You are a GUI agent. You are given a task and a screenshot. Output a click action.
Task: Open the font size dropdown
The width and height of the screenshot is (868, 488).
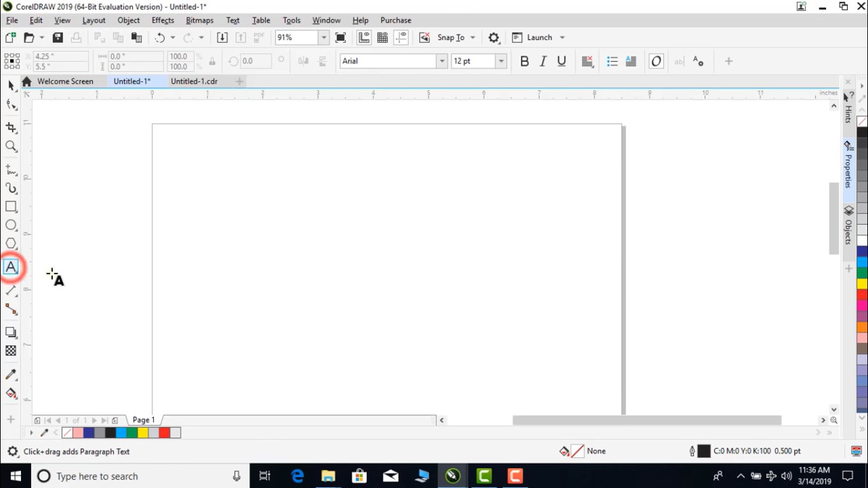(x=500, y=60)
